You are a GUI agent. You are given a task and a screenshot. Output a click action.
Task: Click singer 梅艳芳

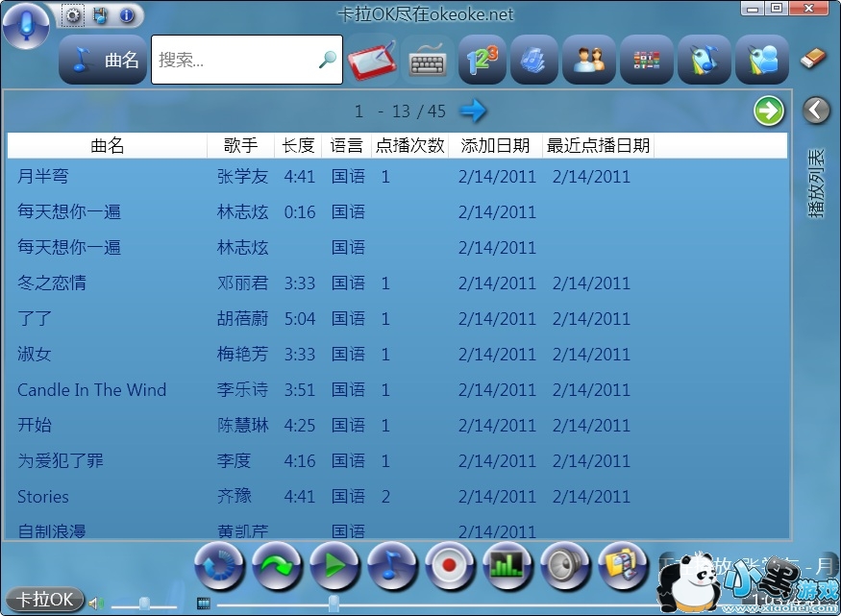242,354
